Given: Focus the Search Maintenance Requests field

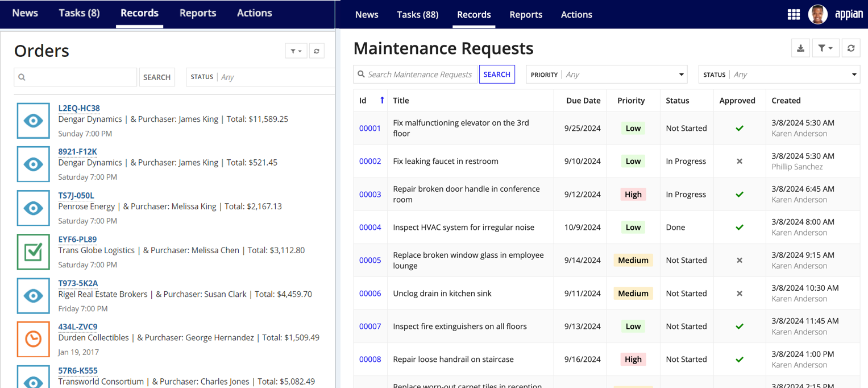Looking at the screenshot, I should tap(416, 75).
